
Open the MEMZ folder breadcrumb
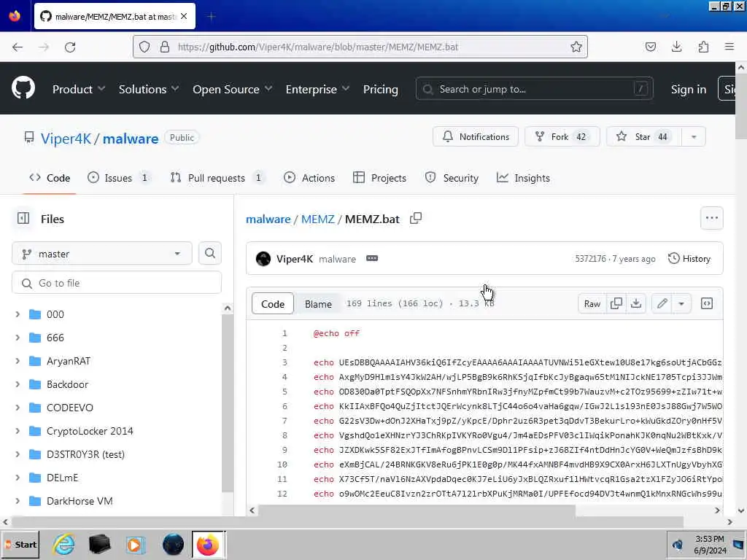pos(318,219)
